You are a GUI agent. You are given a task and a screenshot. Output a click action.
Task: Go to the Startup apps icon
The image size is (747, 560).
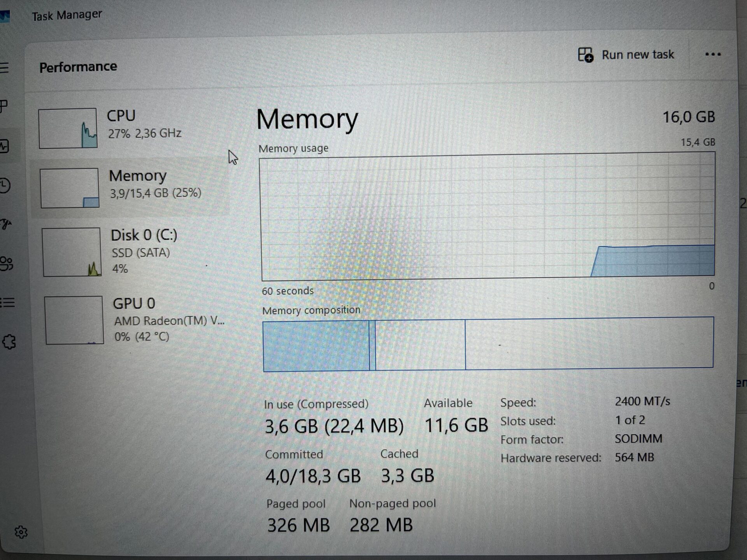click(5, 224)
